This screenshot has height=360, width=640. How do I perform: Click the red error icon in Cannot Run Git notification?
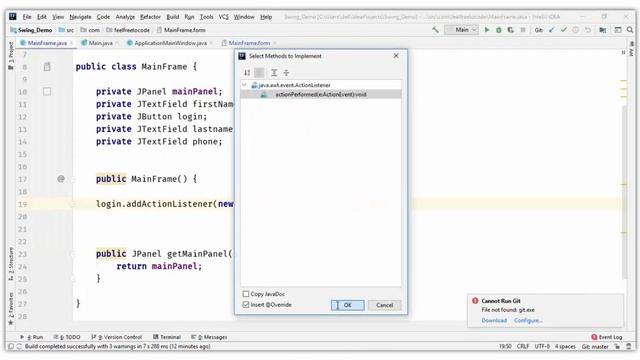click(475, 301)
